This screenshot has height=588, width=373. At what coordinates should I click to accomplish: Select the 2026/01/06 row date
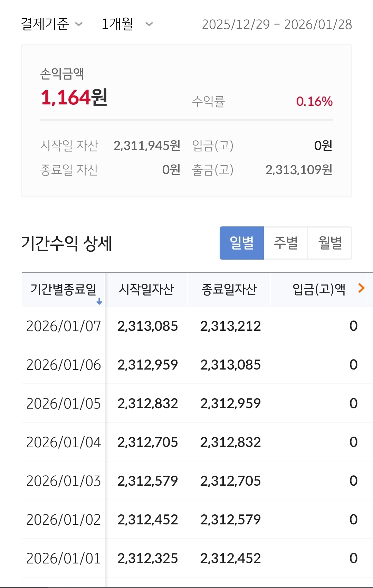[64, 365]
